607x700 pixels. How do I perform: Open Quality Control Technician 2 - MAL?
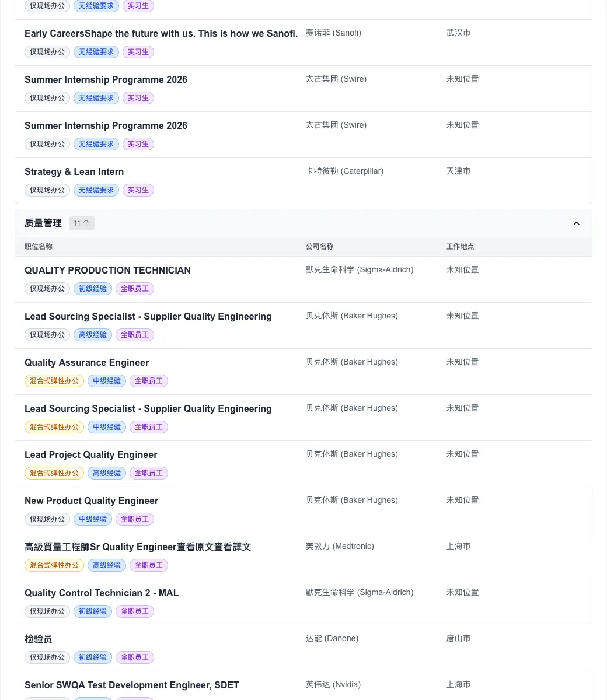102,593
